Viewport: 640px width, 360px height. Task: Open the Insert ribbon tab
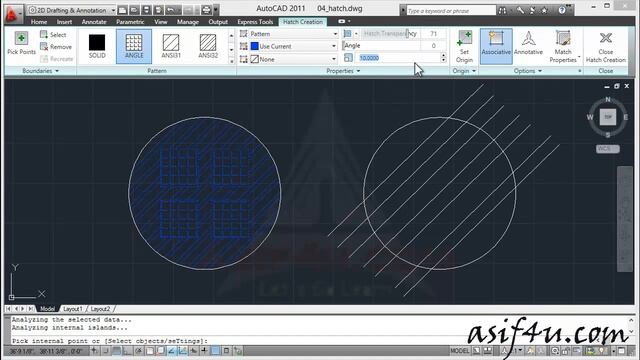(64, 22)
